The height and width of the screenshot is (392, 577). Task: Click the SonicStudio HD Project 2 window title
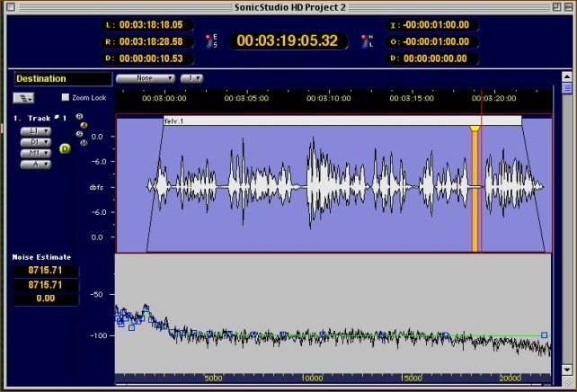[x=290, y=7]
